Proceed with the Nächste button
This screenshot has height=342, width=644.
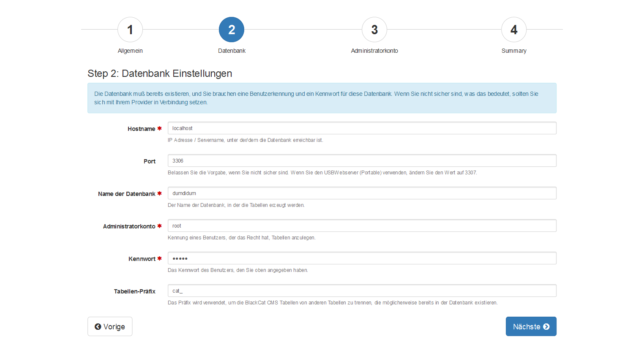531,326
